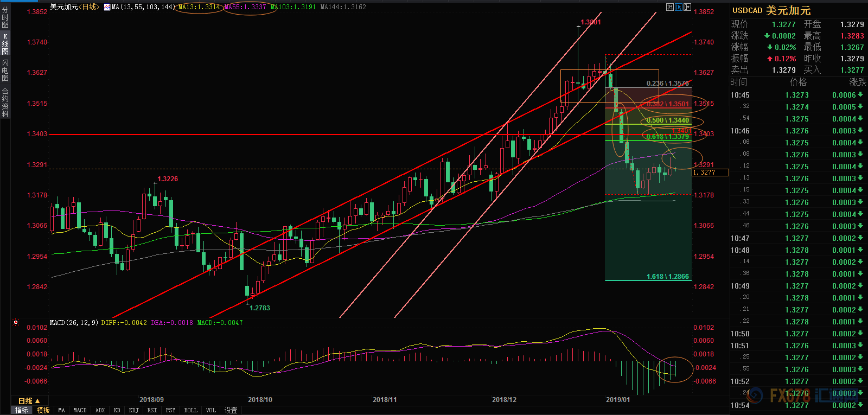Open the 闪电图 sidebar tab

5,71
